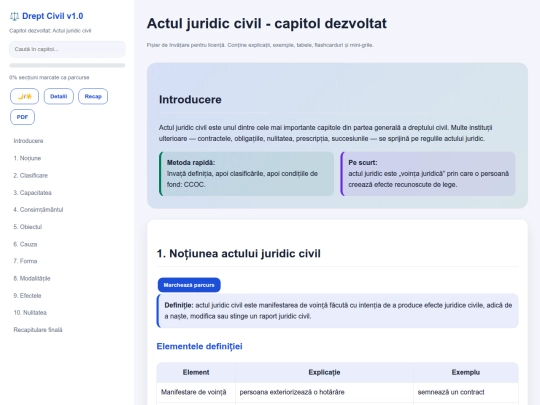Image resolution: width=540 pixels, height=405 pixels.
Task: Toggle dark/light theme with moon-sun button
Action: pyautogui.click(x=24, y=96)
